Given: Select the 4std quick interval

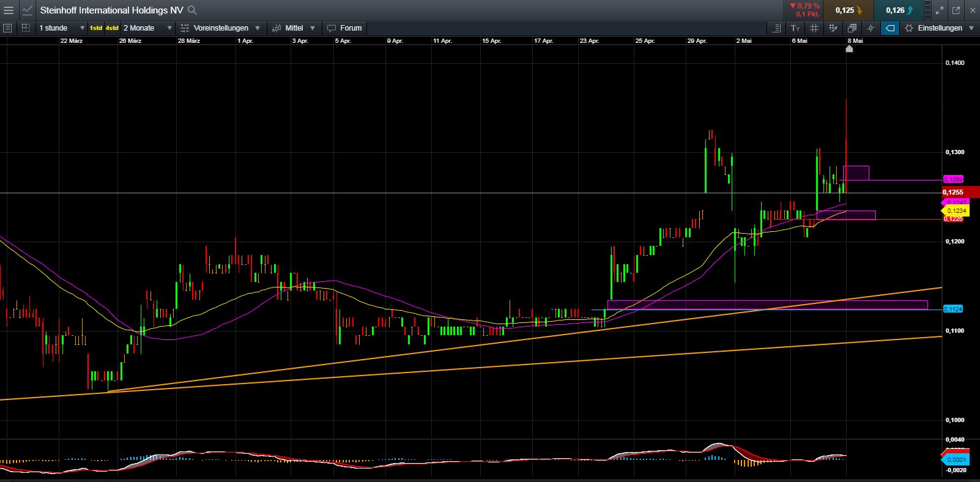Looking at the screenshot, I should (x=112, y=28).
